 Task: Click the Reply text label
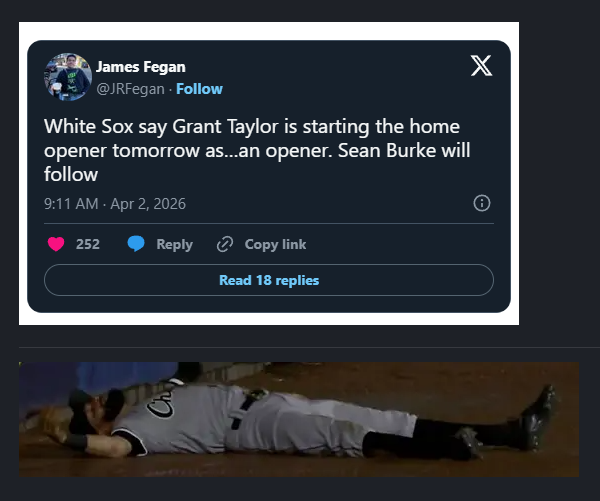point(174,244)
